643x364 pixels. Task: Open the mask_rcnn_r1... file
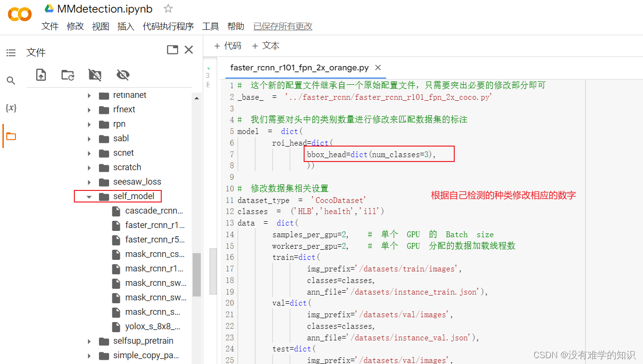154,269
